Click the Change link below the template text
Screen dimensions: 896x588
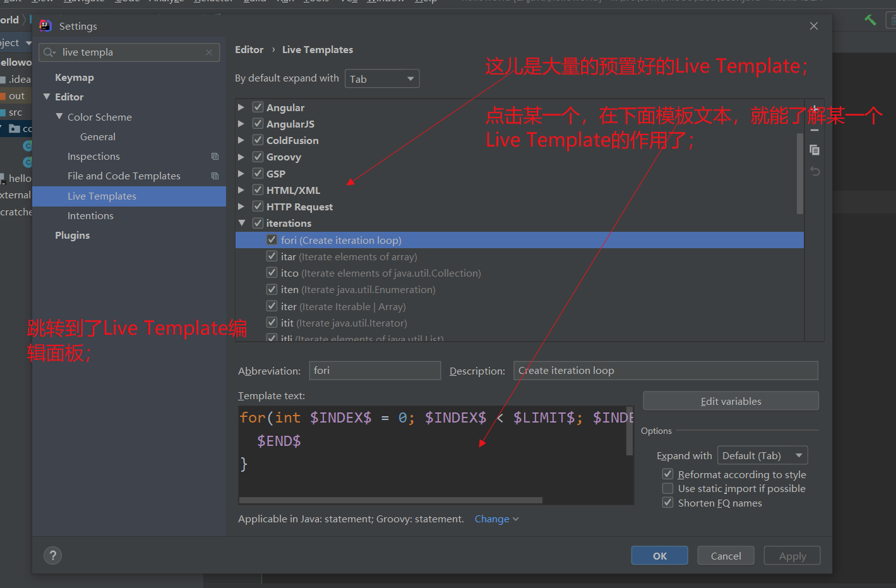[491, 519]
